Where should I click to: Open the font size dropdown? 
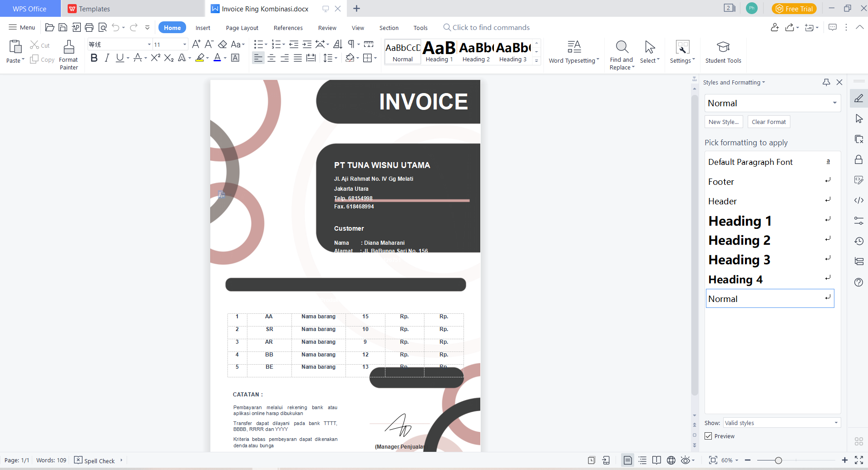click(184, 44)
